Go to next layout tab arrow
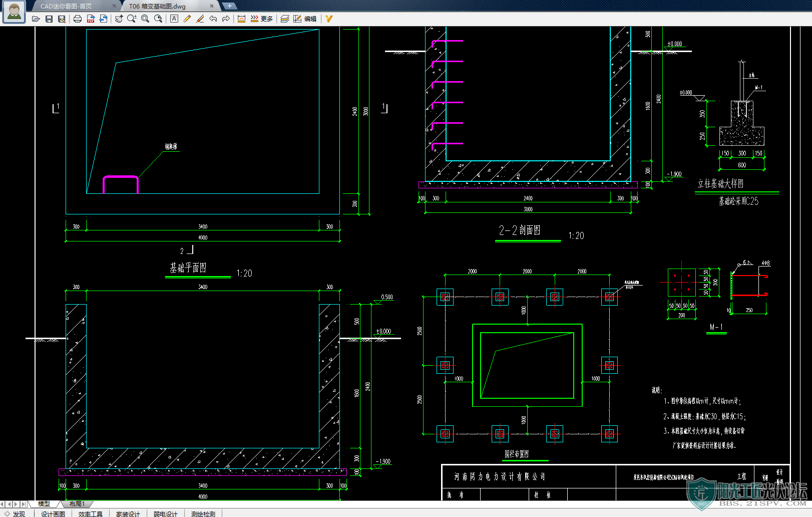 (16, 503)
